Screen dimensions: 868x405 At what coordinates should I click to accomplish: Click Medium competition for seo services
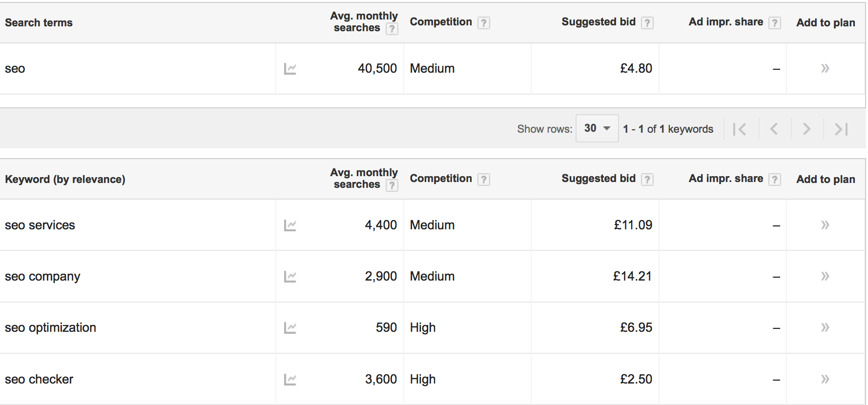pyautogui.click(x=432, y=225)
